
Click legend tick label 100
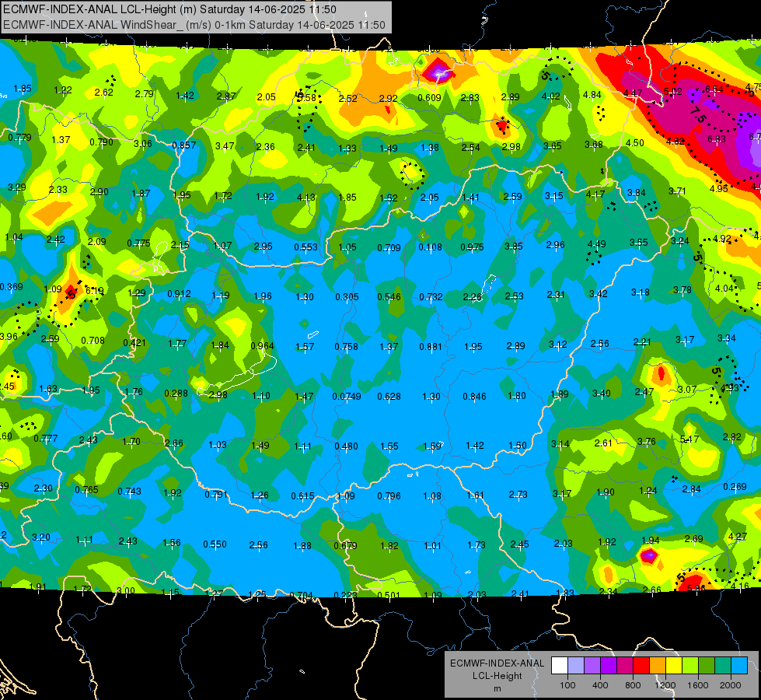click(x=567, y=685)
